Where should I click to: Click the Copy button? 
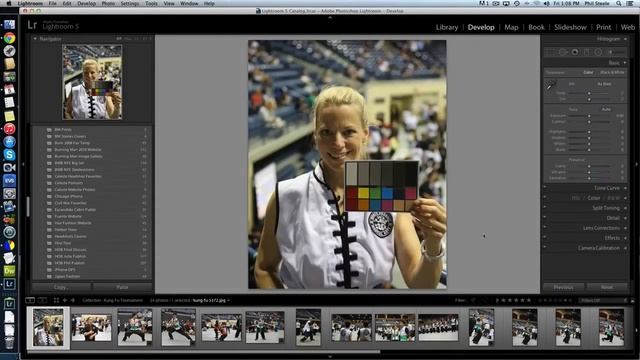(61, 287)
